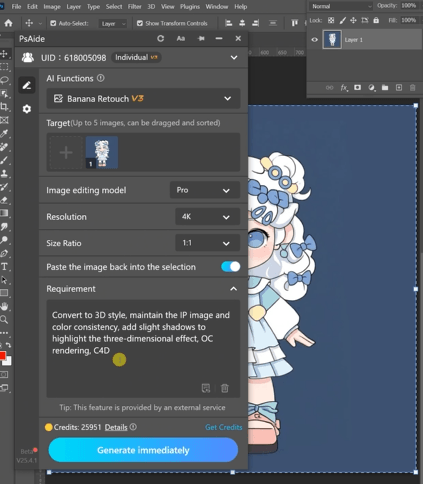Toggle Show Transform Controls checkbox
The width and height of the screenshot is (423, 484).
click(140, 23)
